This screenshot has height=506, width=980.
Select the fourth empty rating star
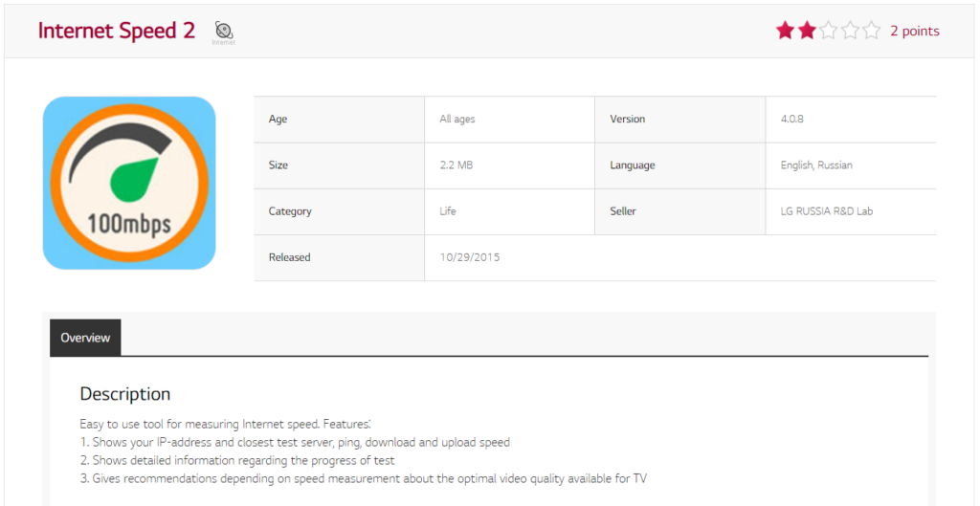[850, 31]
